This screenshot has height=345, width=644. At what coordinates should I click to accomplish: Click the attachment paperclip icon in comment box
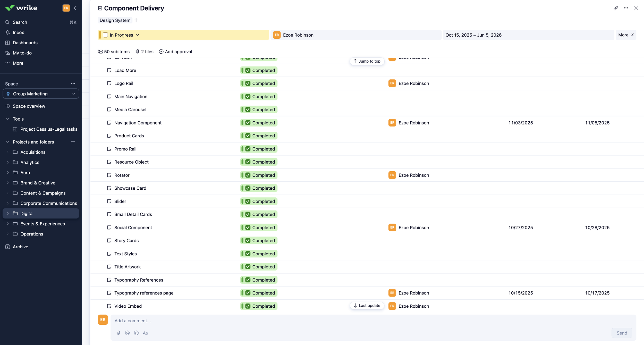tap(118, 333)
